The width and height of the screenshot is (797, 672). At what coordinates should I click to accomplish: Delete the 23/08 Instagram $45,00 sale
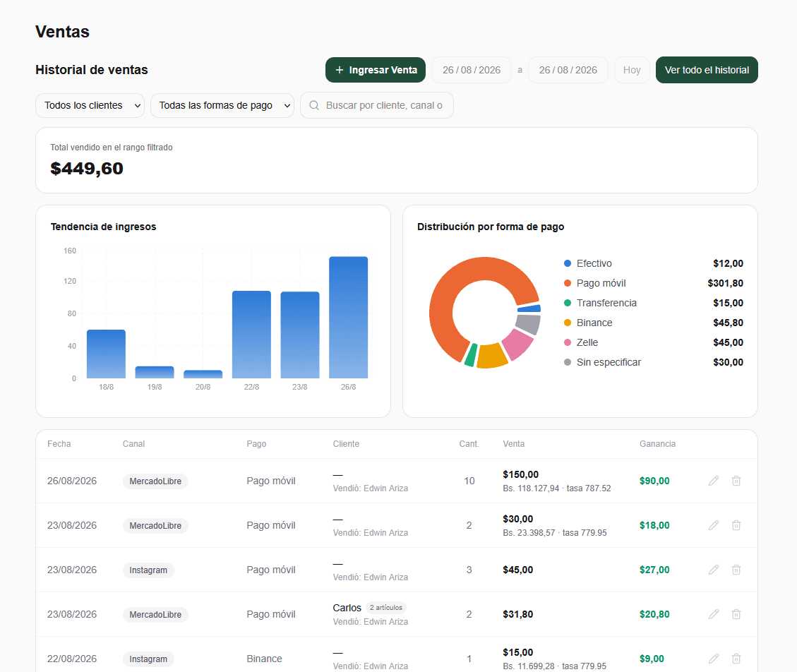[736, 570]
